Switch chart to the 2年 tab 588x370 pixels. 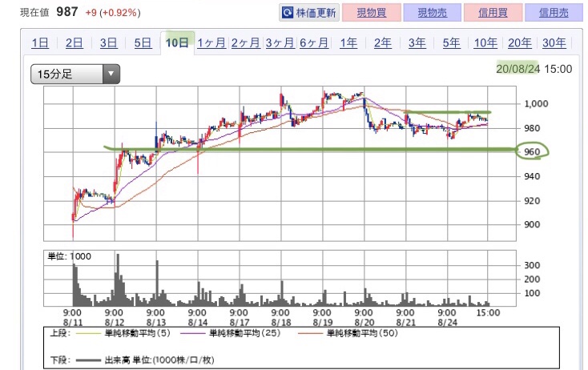pyautogui.click(x=383, y=42)
